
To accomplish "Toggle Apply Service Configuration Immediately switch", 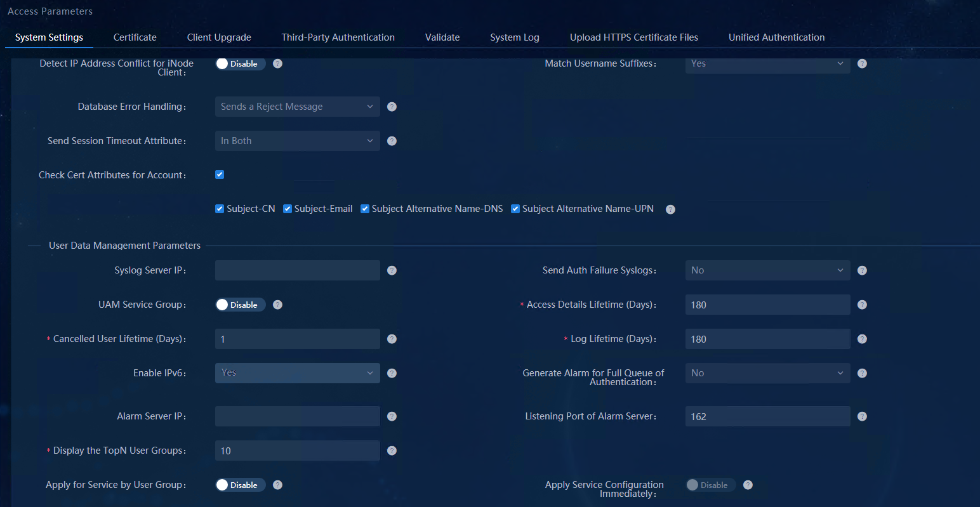I will point(711,485).
